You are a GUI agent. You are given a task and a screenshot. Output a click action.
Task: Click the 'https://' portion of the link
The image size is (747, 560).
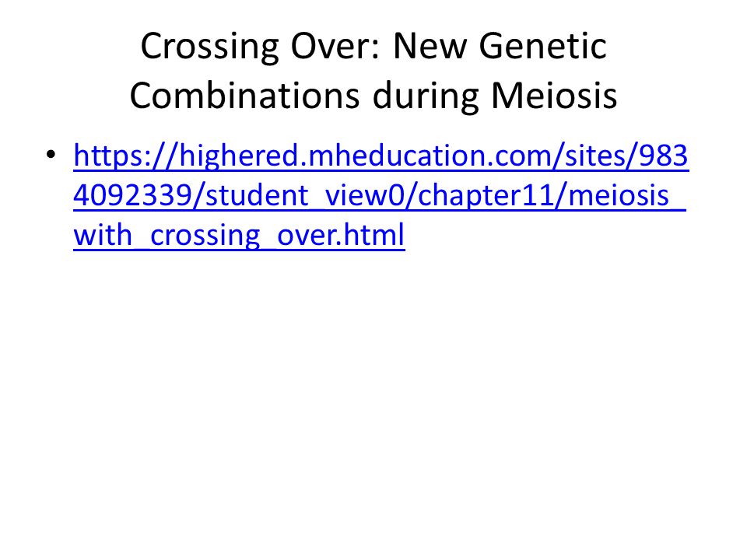pos(126,156)
